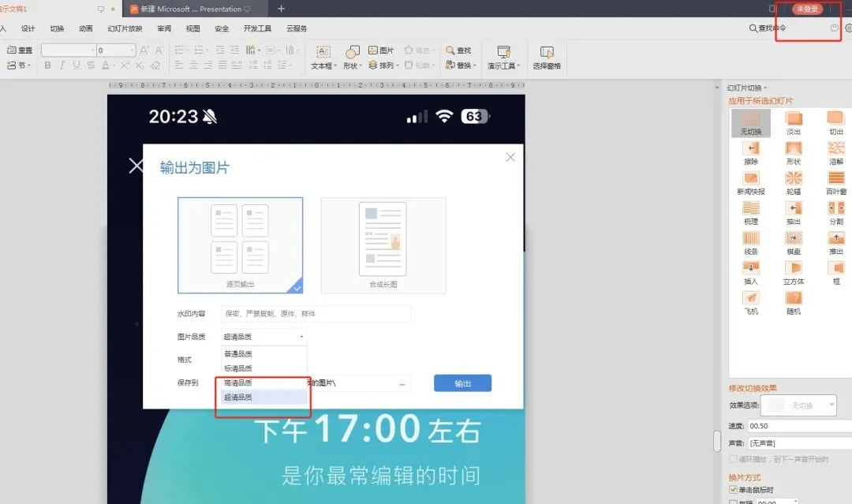The image size is (852, 504).
Task: Select 标清品质 quality option
Action: pyautogui.click(x=263, y=368)
